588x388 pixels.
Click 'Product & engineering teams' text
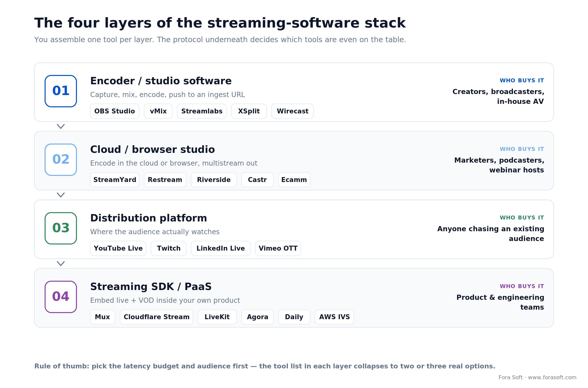tap(500, 302)
